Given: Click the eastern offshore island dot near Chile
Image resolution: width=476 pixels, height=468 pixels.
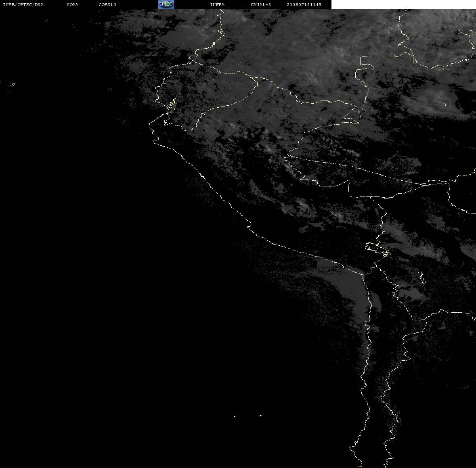Looking at the screenshot, I should 261,416.
